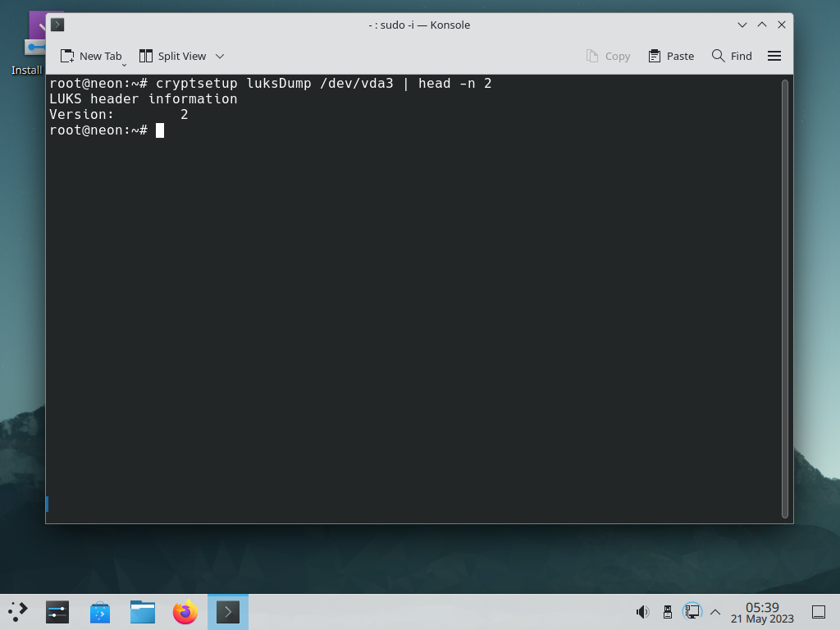Close the Konsole window
This screenshot has height=630, width=840.
tap(782, 25)
